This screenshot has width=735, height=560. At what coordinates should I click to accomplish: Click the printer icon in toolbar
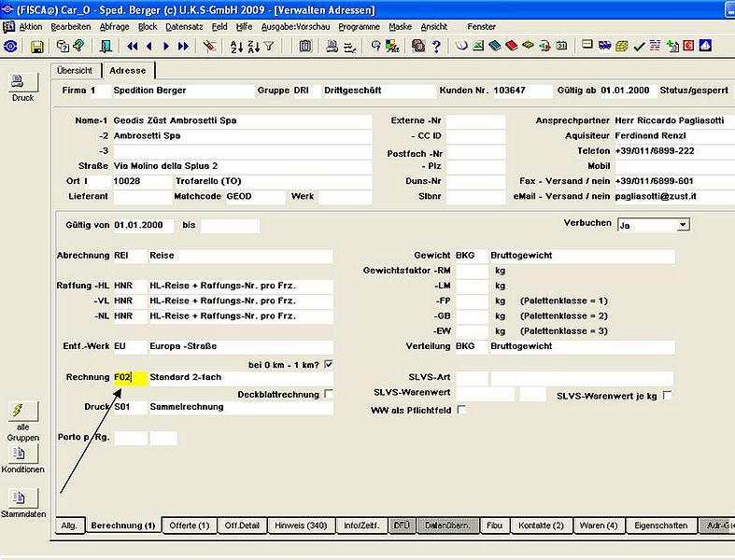332,46
